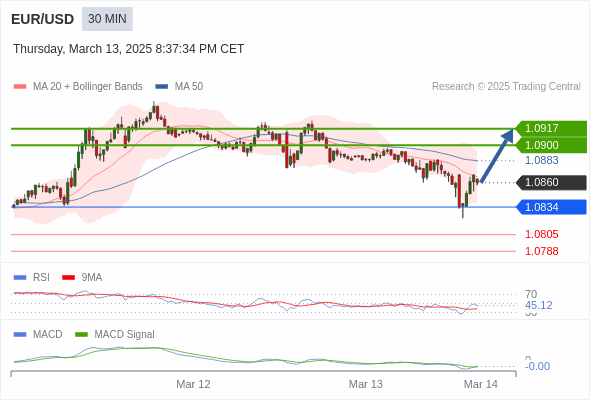Click the MA 50 legend label
Viewport: 590px width, 400px height.
189,87
